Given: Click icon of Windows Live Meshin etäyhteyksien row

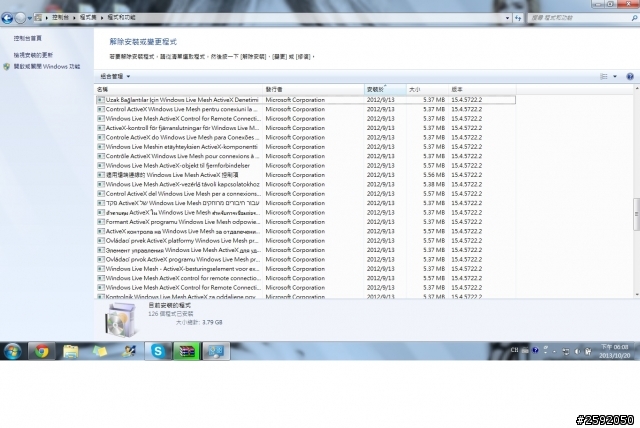Looking at the screenshot, I should coord(100,147).
